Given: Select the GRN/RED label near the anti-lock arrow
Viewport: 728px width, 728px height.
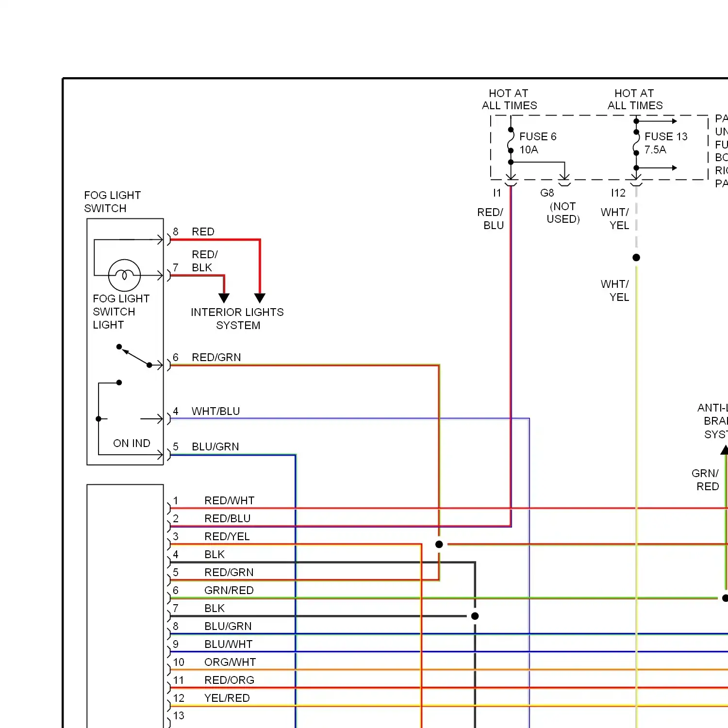Looking at the screenshot, I should [x=705, y=480].
